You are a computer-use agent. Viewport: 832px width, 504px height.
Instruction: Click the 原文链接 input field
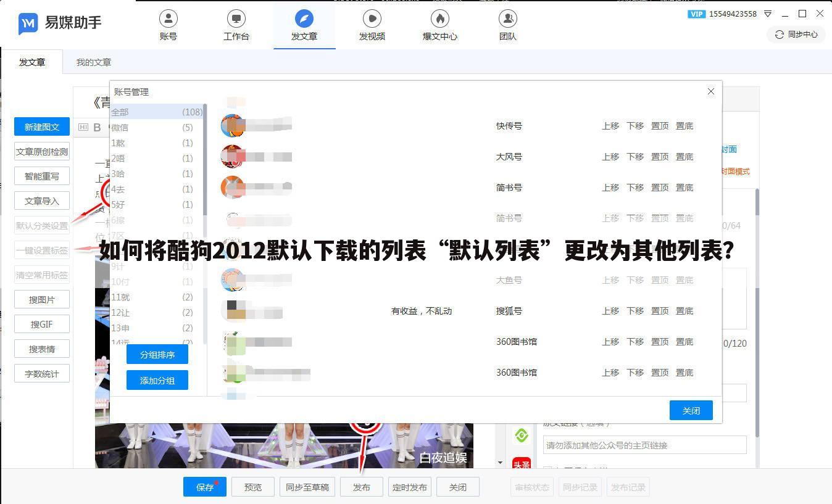point(644,445)
